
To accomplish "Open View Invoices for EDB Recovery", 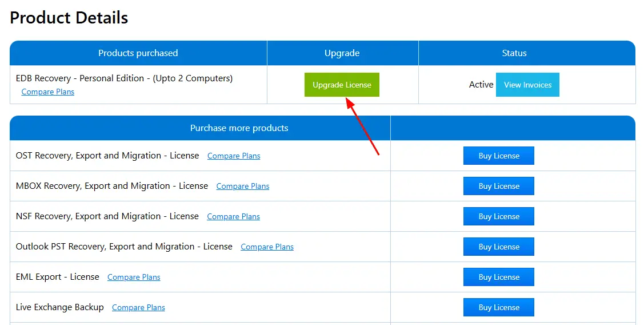I will pyautogui.click(x=527, y=85).
